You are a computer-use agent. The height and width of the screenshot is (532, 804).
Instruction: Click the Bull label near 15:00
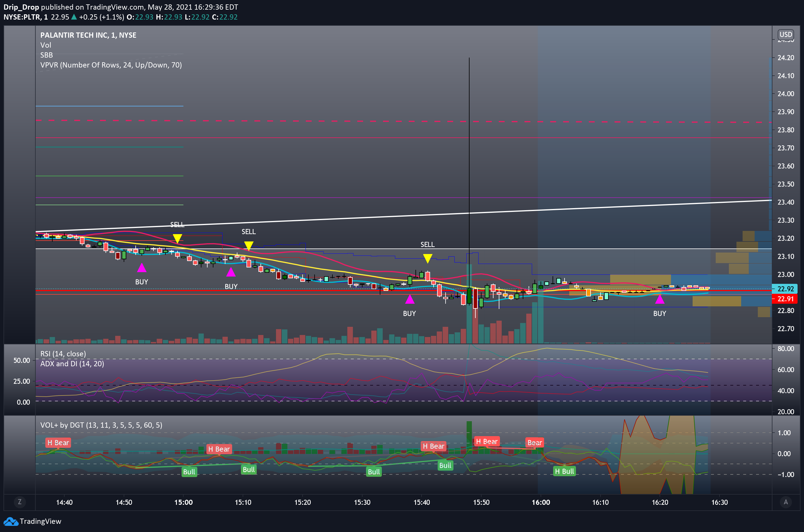point(189,472)
